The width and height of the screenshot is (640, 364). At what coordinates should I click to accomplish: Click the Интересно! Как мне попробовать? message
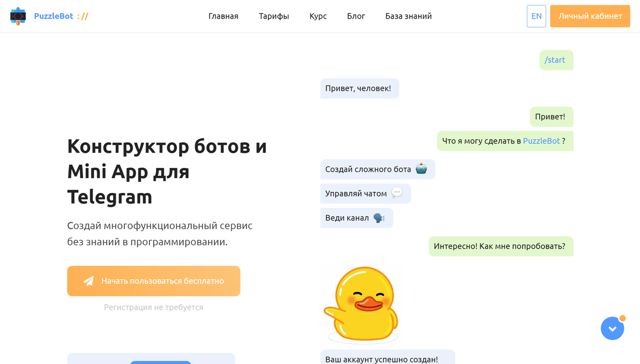point(500,246)
